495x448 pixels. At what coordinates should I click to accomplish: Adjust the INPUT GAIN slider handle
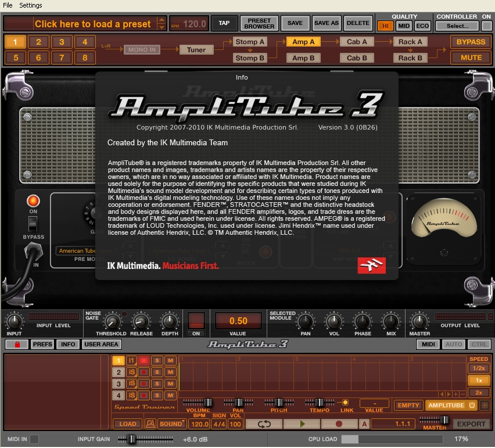coord(132,439)
